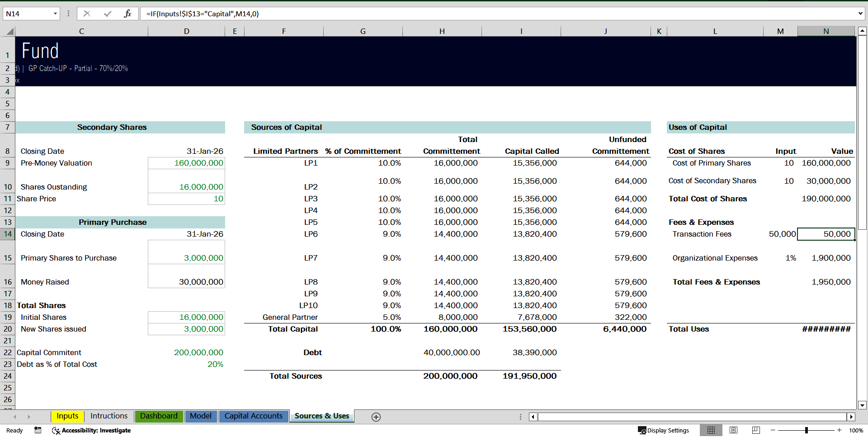Open Insert Function with the fx icon
The height and width of the screenshot is (437, 868).
[x=127, y=14]
